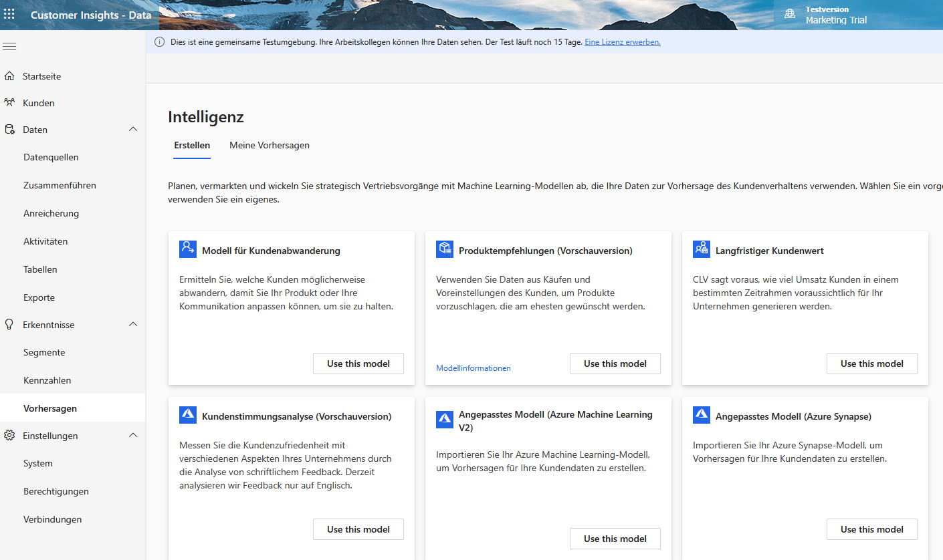Click the Azure icon on Kundenstimmungsanalyse card
This screenshot has height=560, width=943.
pos(188,414)
